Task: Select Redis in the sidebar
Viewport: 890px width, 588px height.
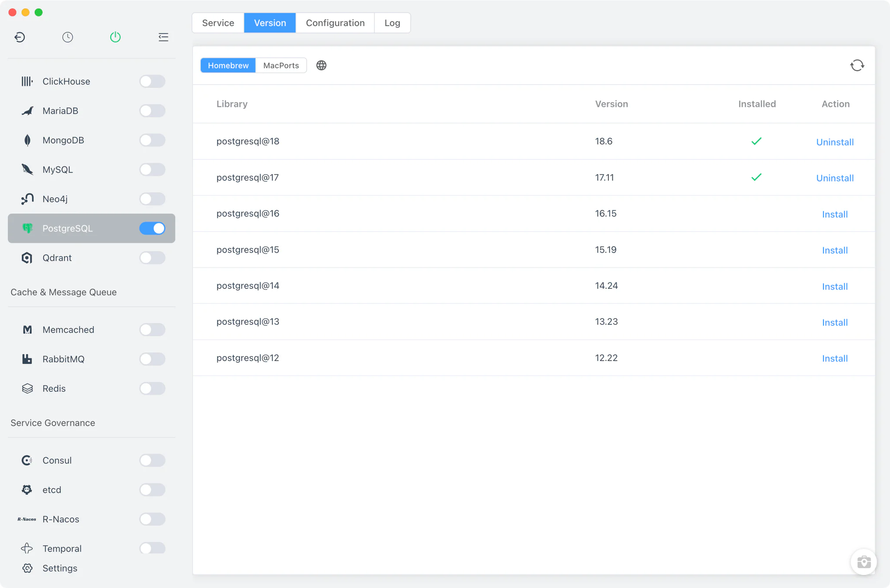Action: coord(91,389)
